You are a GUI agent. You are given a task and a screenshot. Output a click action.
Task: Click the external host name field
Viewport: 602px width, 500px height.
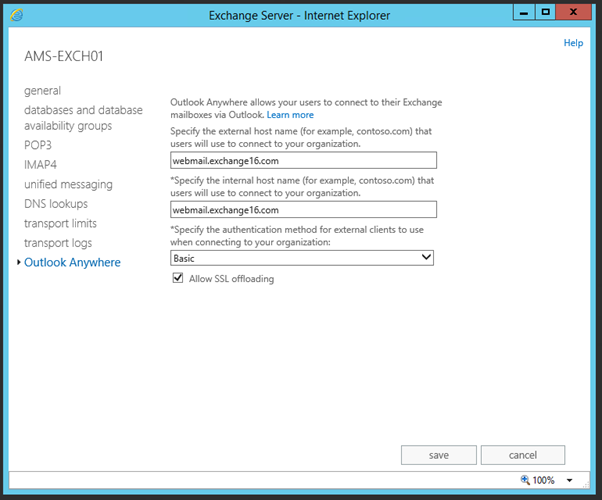[303, 161]
